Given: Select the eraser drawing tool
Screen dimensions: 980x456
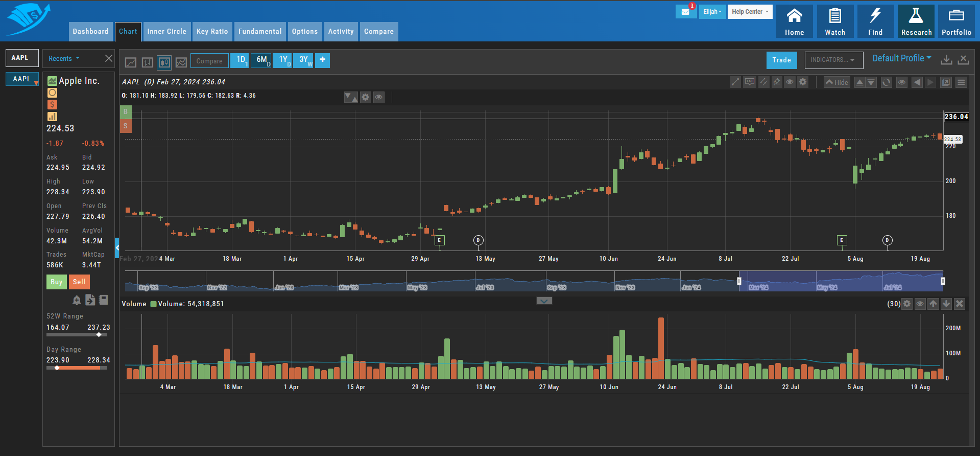Looking at the screenshot, I should click(777, 82).
